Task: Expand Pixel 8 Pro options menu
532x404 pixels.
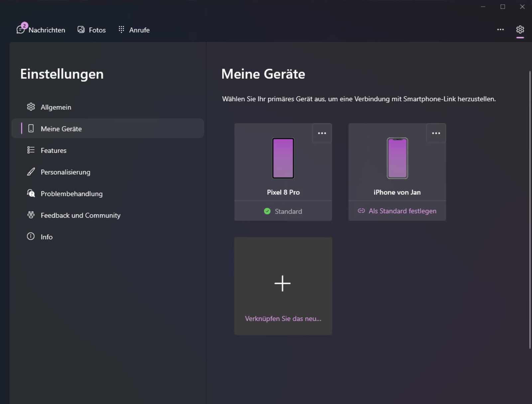Action: tap(322, 133)
